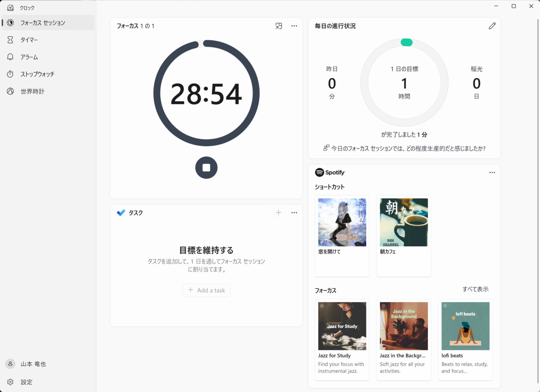Add a new task with the plus icon
This screenshot has height=392, width=540.
pyautogui.click(x=279, y=213)
